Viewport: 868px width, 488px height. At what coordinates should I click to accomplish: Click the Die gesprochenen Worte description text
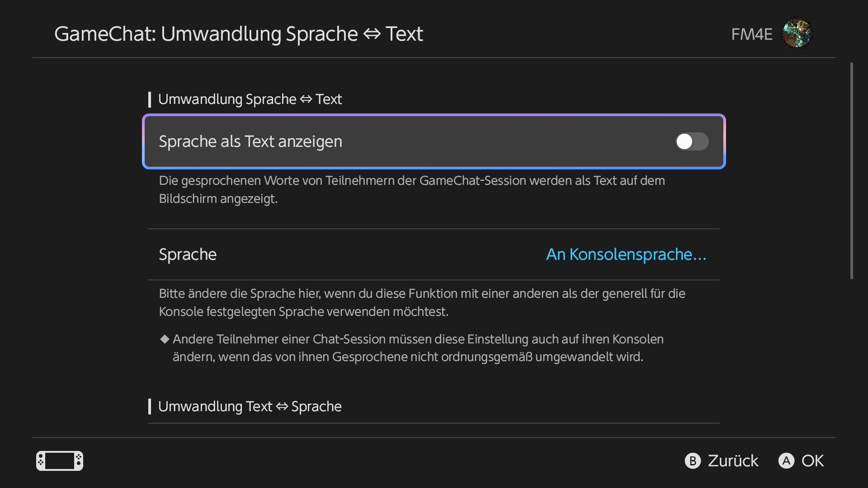pyautogui.click(x=412, y=189)
